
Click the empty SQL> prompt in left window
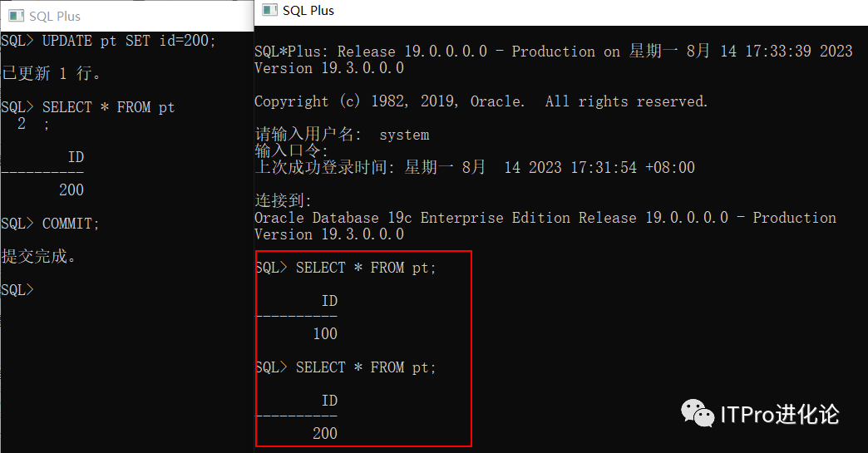tap(18, 289)
